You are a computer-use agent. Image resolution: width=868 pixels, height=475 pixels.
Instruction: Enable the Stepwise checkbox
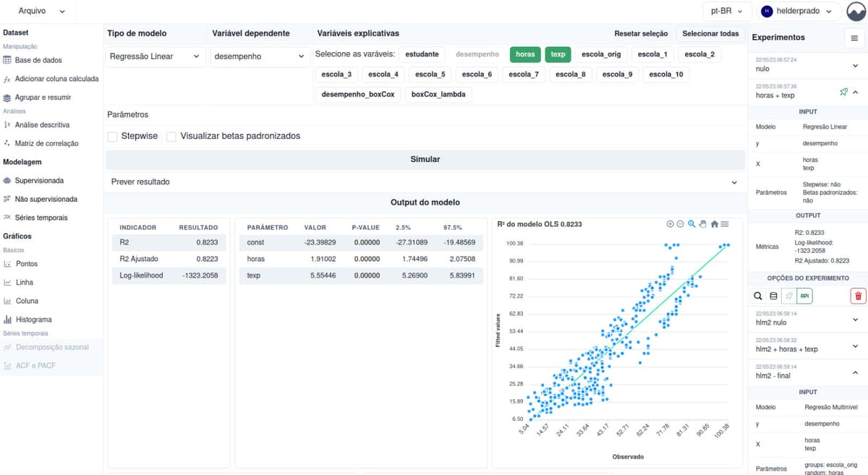pos(113,137)
